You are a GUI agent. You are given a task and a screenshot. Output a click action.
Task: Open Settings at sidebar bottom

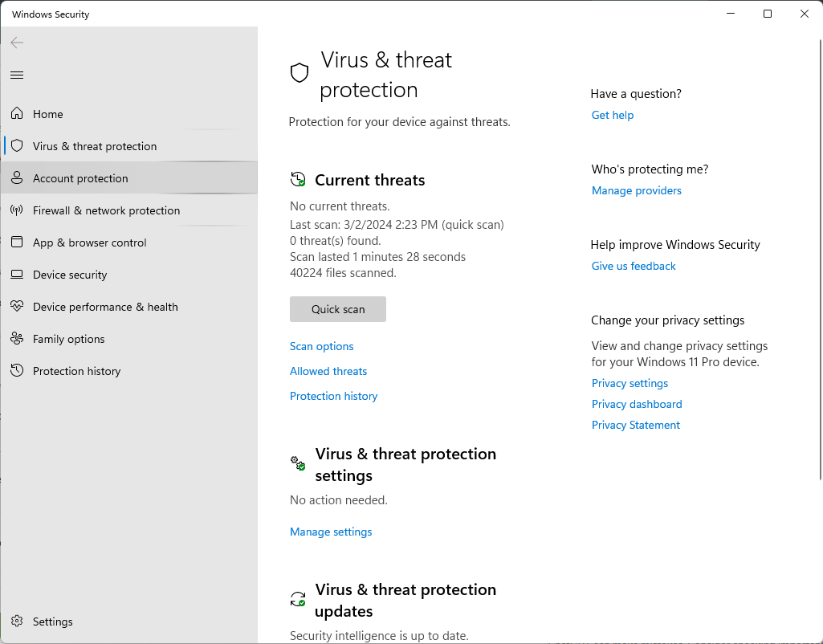129,622
